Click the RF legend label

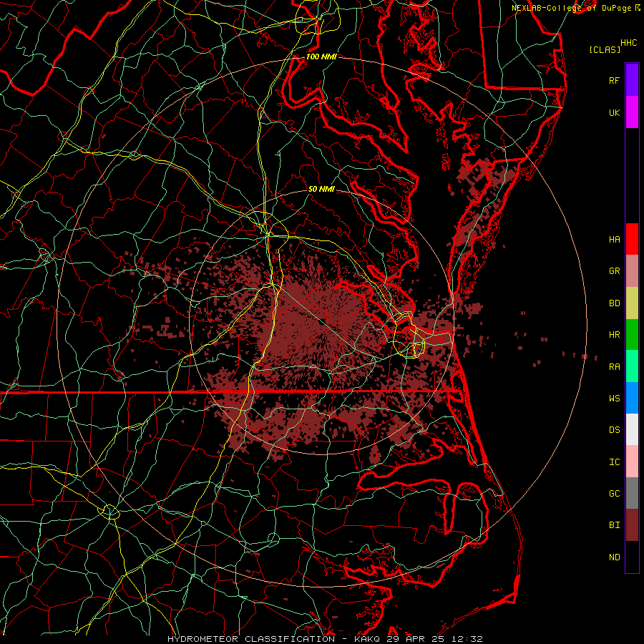[x=614, y=80]
